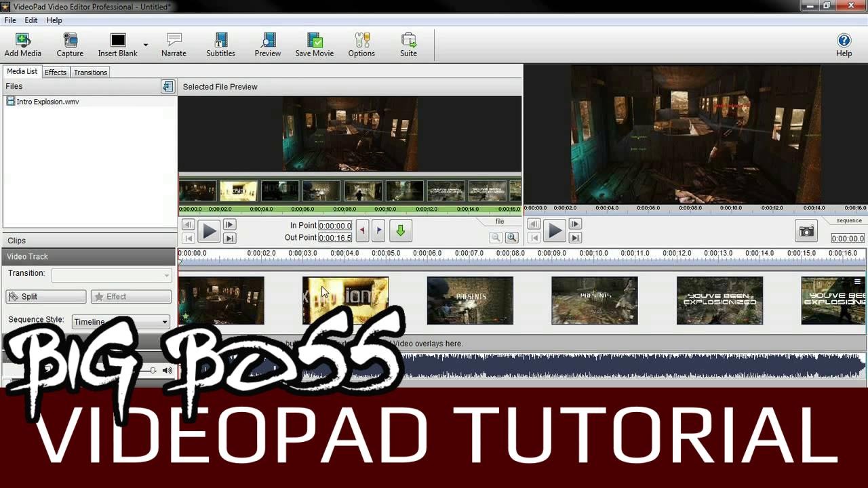Click the Clips panel header
Image resolution: width=868 pixels, height=488 pixels.
(x=89, y=241)
